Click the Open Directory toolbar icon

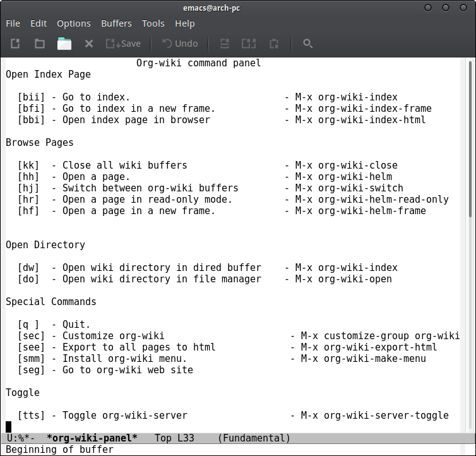coord(40,44)
